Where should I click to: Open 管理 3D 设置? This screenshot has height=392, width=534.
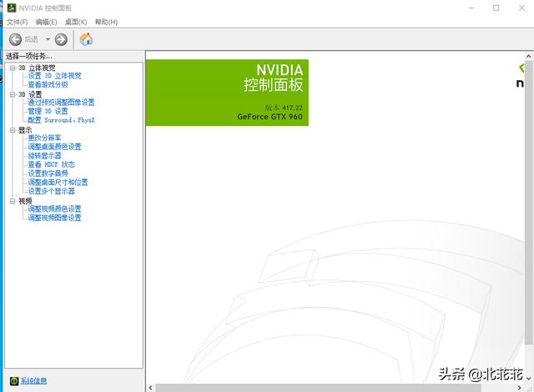tap(48, 111)
